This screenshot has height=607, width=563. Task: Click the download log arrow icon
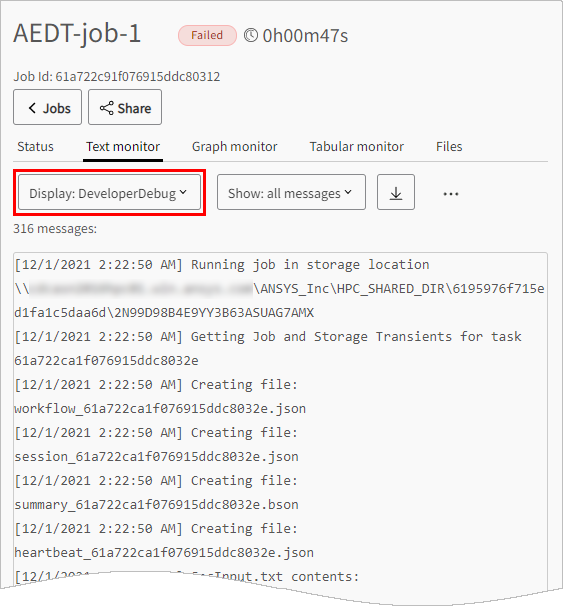click(x=395, y=192)
